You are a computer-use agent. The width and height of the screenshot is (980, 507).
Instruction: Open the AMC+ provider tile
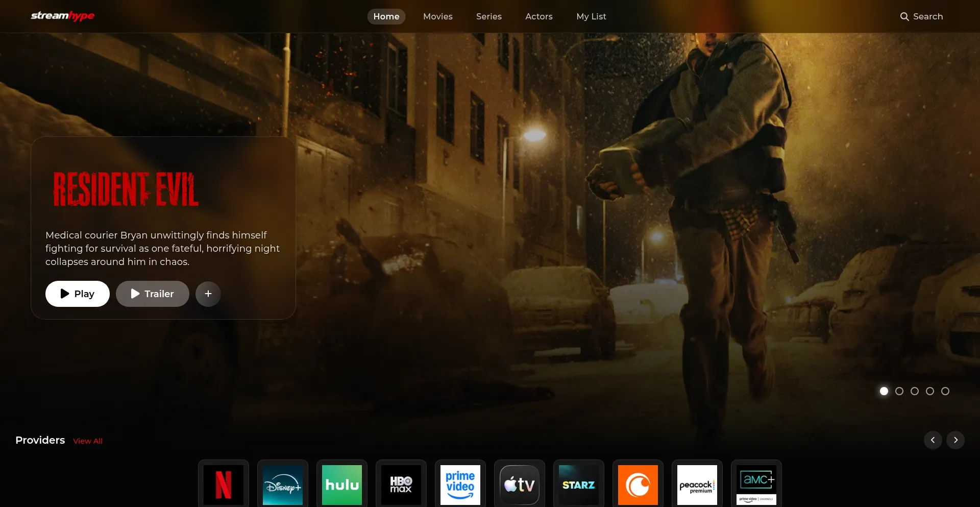point(756,484)
